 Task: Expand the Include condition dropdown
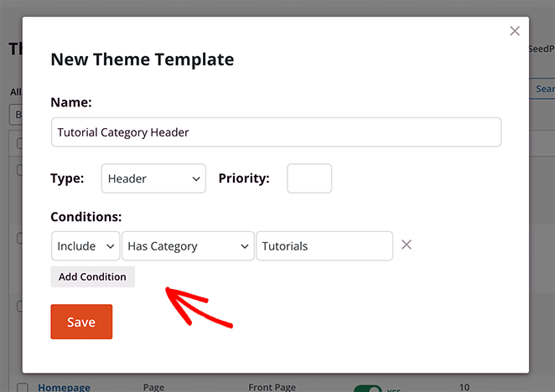click(86, 246)
